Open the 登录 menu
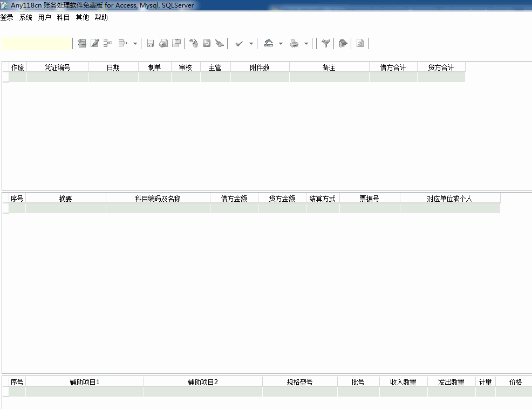The height and width of the screenshot is (409, 532). (x=7, y=17)
